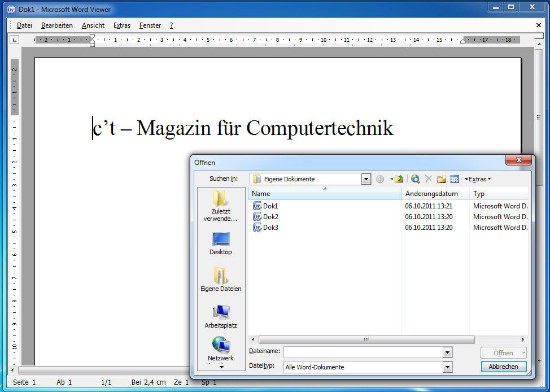Click the document vertical scrollbar up arrow
Screen dimensions: 550x392
tap(539, 44)
